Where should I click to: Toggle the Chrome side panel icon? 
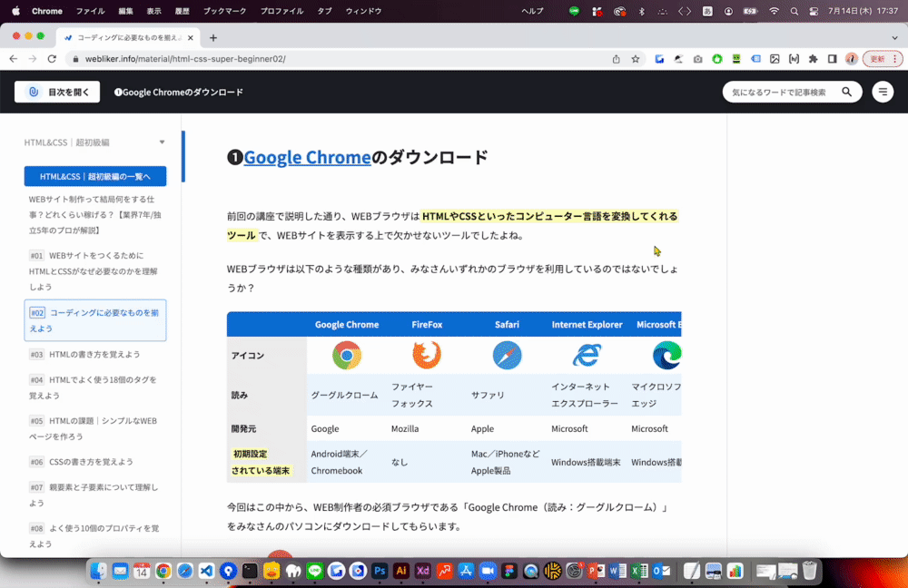pos(832,59)
